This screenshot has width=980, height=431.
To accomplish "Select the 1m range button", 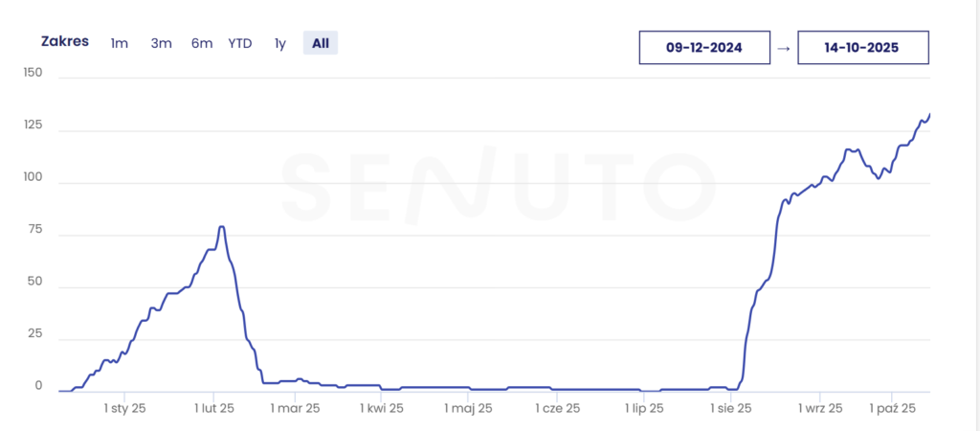I will [x=119, y=43].
